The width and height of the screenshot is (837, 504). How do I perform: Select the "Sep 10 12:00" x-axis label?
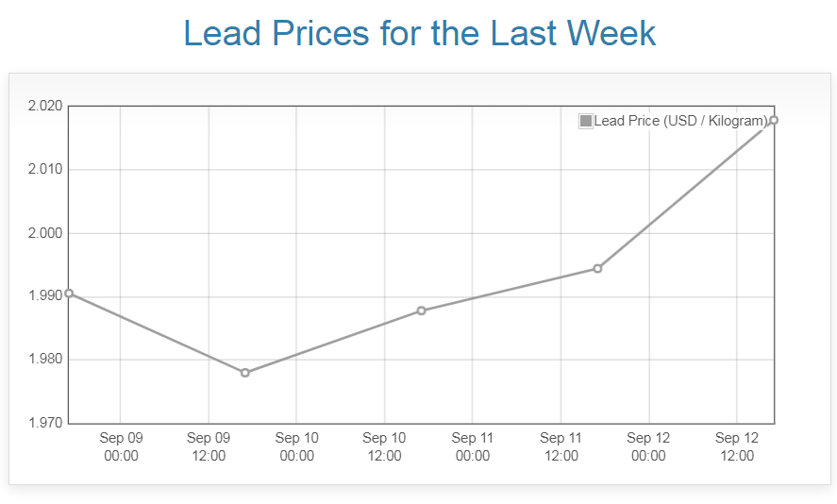pyautogui.click(x=384, y=446)
